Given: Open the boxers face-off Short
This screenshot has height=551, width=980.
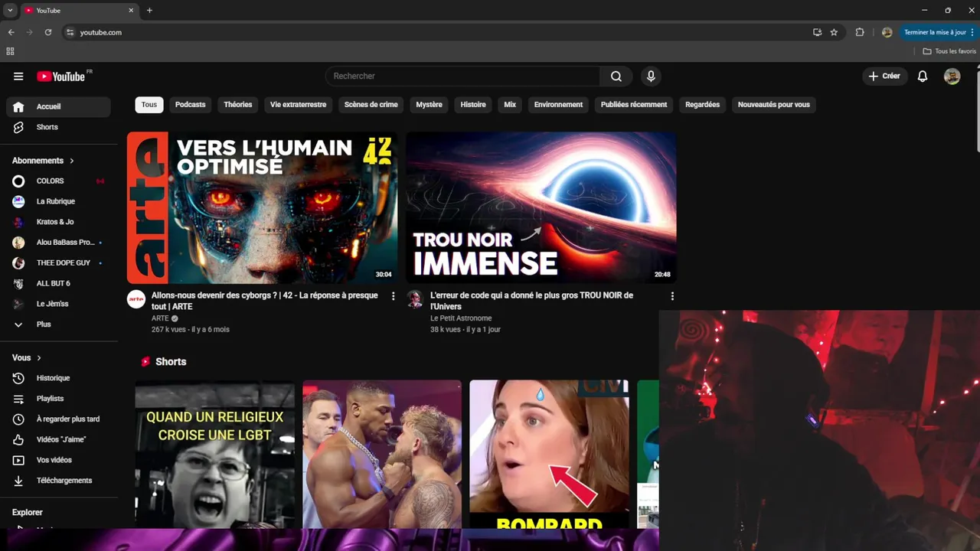Looking at the screenshot, I should coord(382,455).
